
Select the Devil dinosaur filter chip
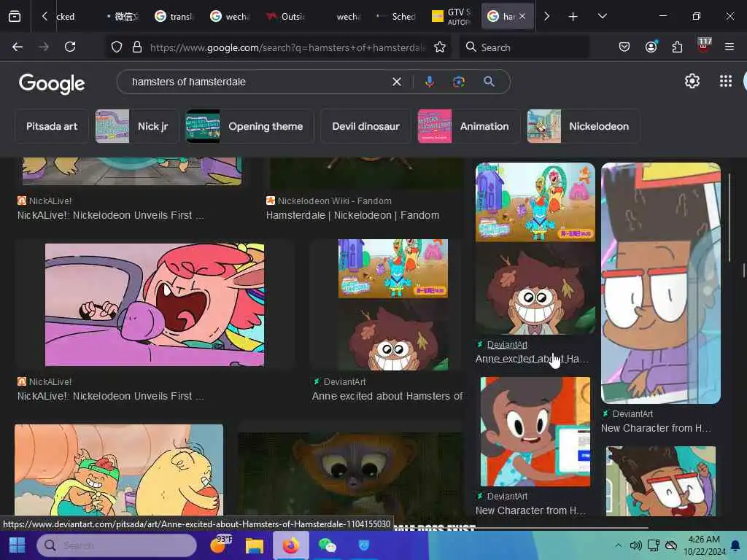(x=365, y=126)
